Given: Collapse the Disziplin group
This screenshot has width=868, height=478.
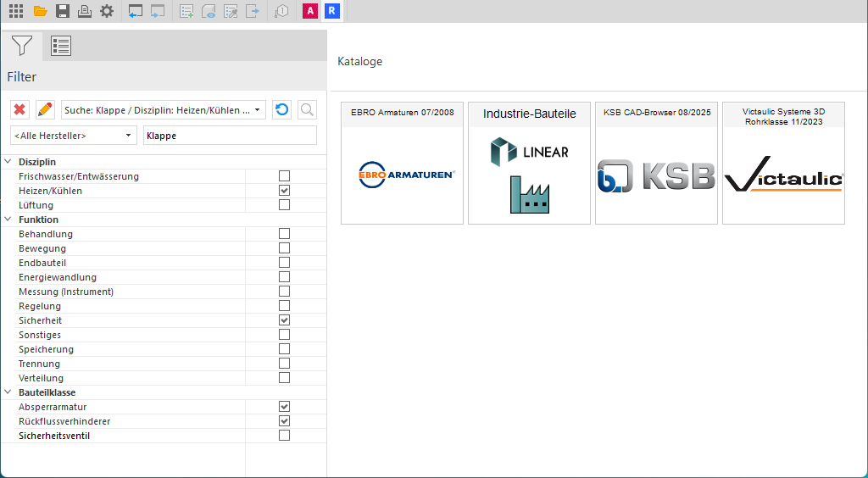Looking at the screenshot, I should [8, 162].
